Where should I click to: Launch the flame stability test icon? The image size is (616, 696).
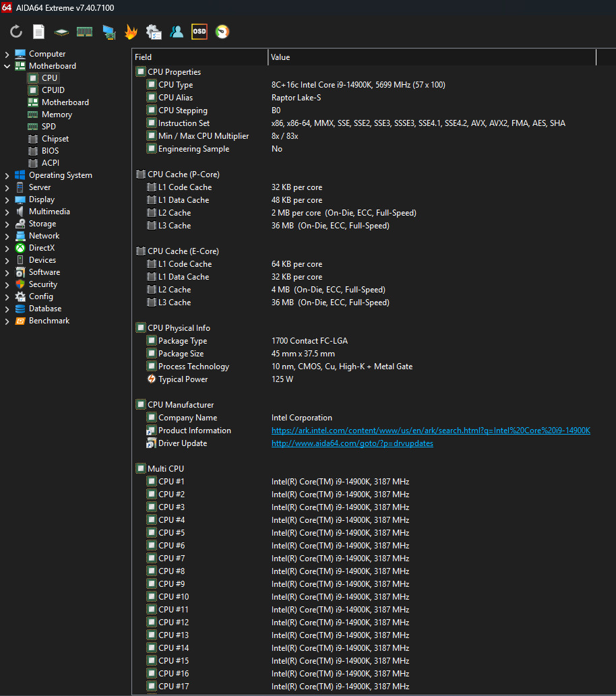131,32
